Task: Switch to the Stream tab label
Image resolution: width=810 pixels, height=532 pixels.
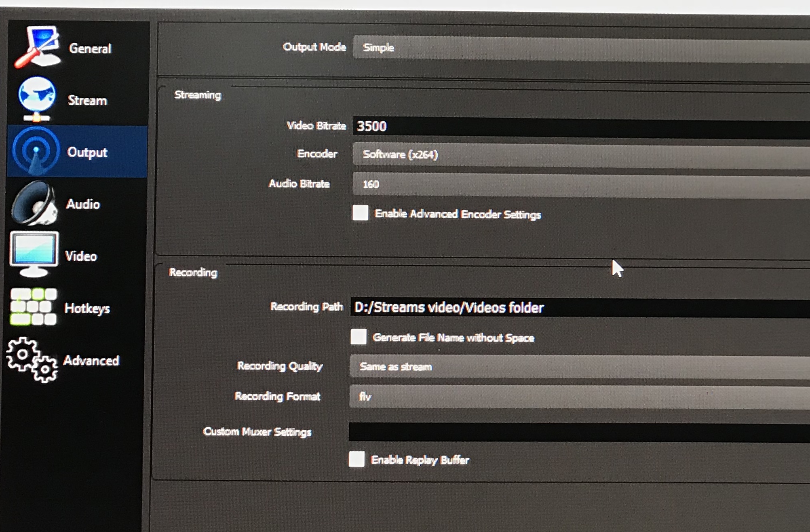Action: coord(87,100)
